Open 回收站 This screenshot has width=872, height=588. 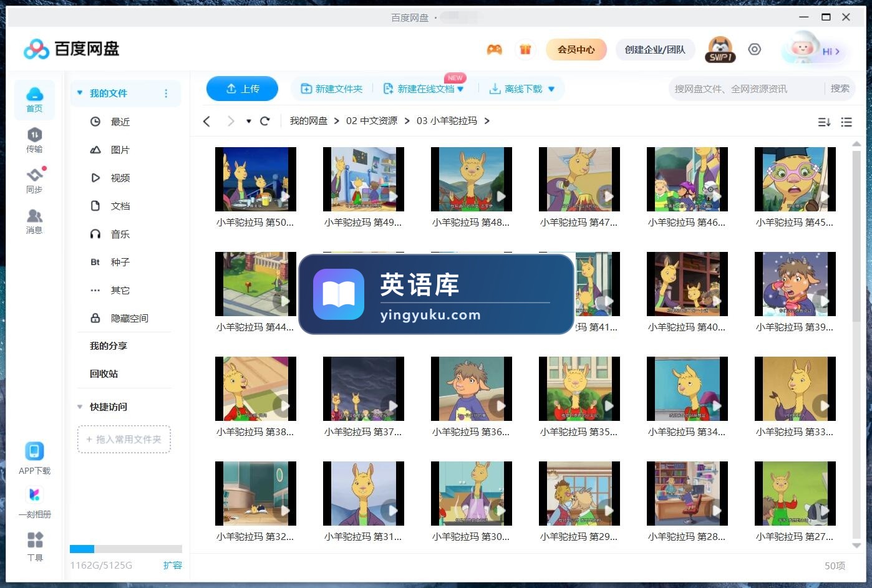pyautogui.click(x=104, y=374)
